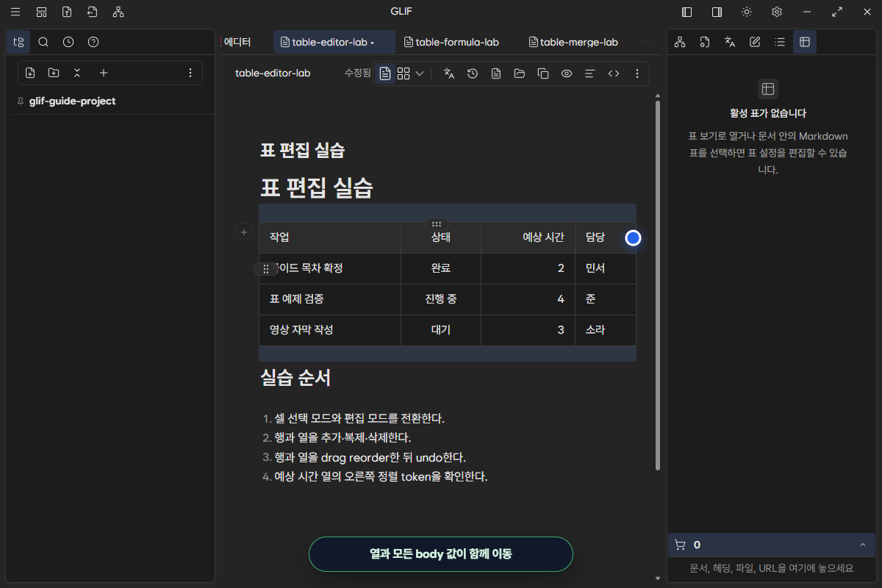This screenshot has width=882, height=588.
Task: Toggle the right sidebar panel
Action: pyautogui.click(x=717, y=12)
